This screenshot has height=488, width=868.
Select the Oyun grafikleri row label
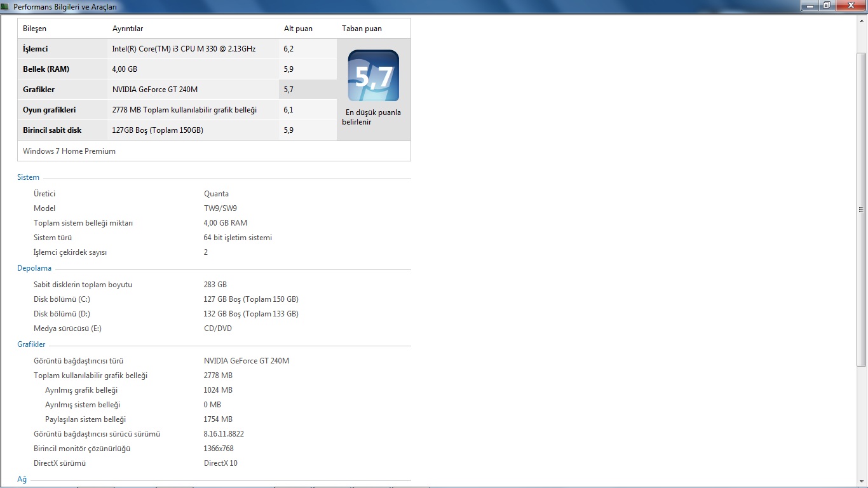coord(49,110)
